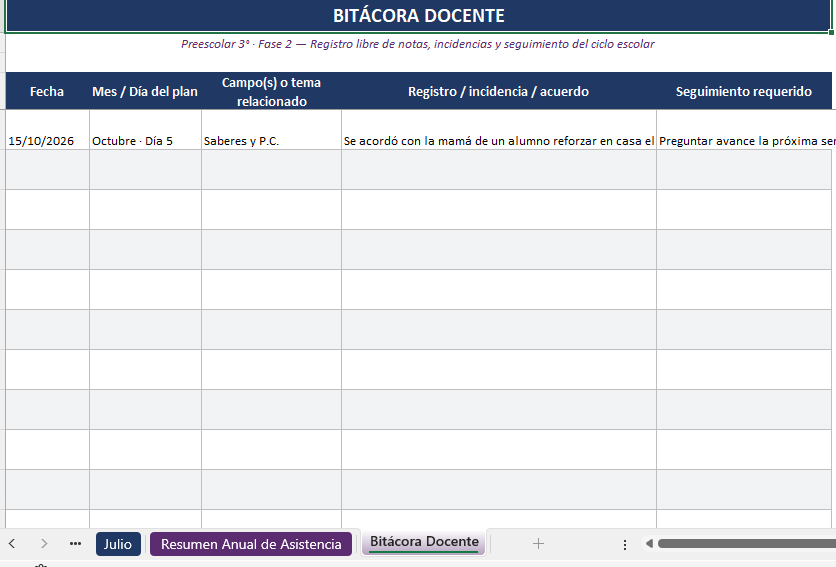Open the Julio sheet tab
This screenshot has height=567, width=836.
pos(118,544)
